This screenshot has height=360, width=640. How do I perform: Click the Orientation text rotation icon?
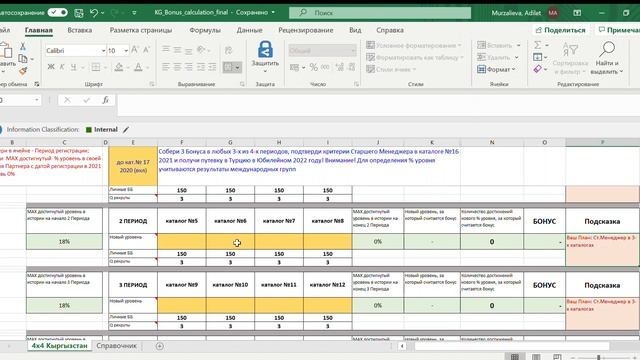201,50
